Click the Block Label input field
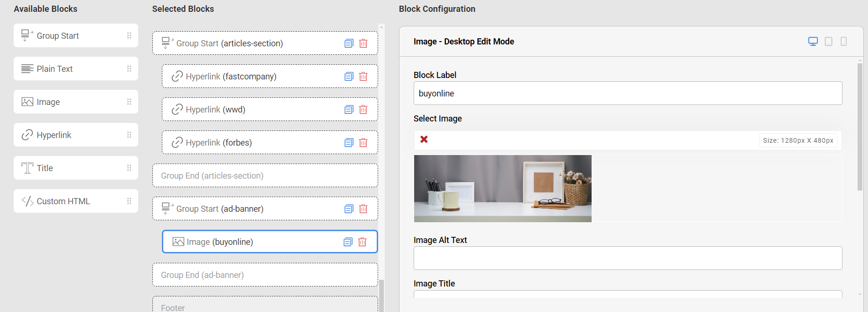The image size is (868, 312). pyautogui.click(x=627, y=94)
